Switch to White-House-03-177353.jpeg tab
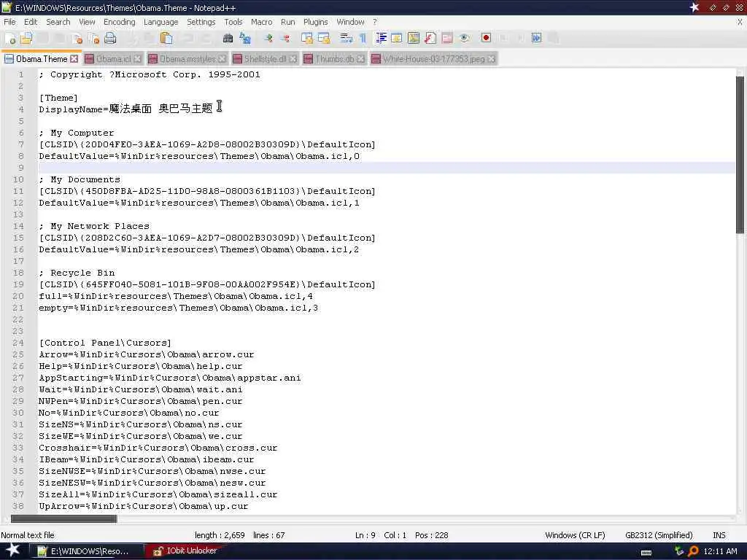 pos(433,59)
